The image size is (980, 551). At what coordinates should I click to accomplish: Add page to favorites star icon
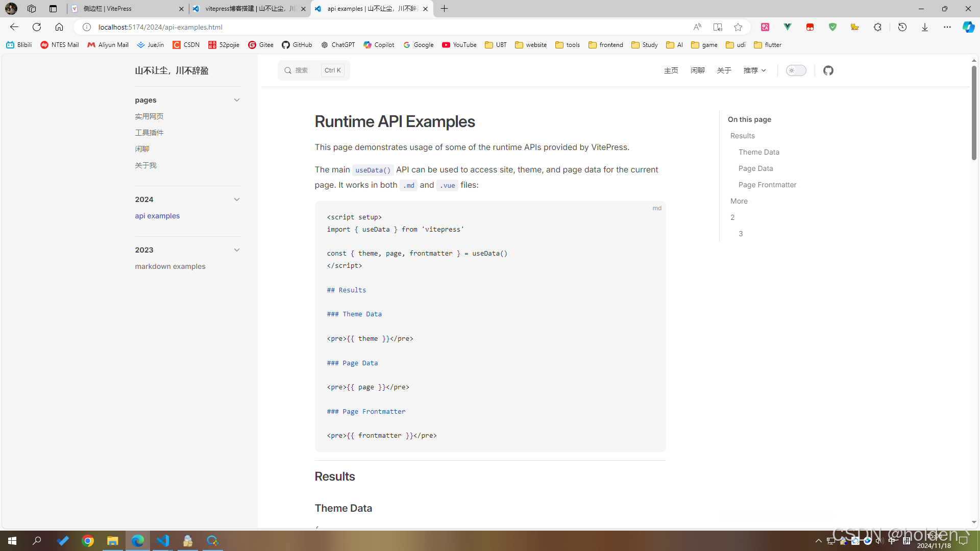(x=738, y=27)
